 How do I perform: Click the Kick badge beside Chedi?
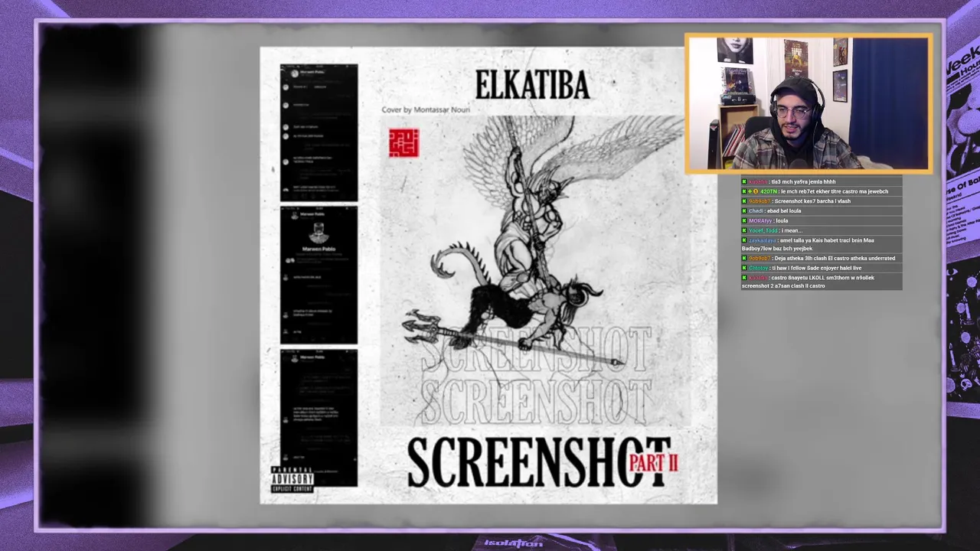tap(744, 211)
